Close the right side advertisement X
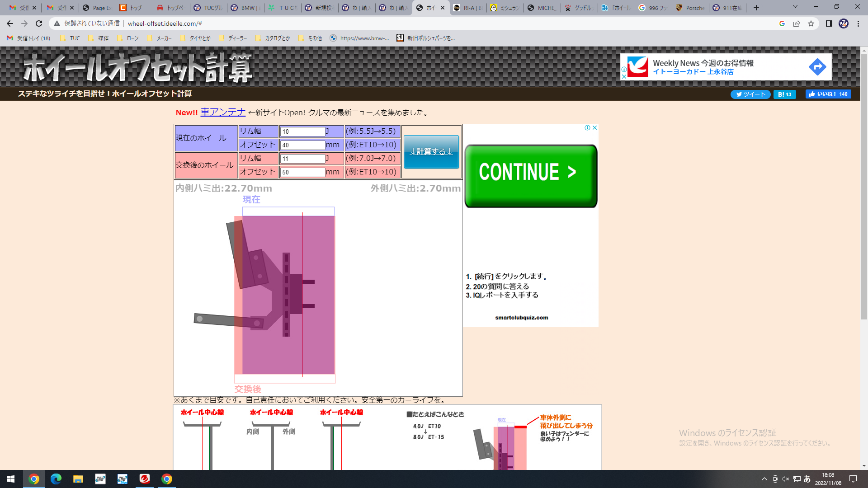This screenshot has width=868, height=488. pyautogui.click(x=595, y=128)
